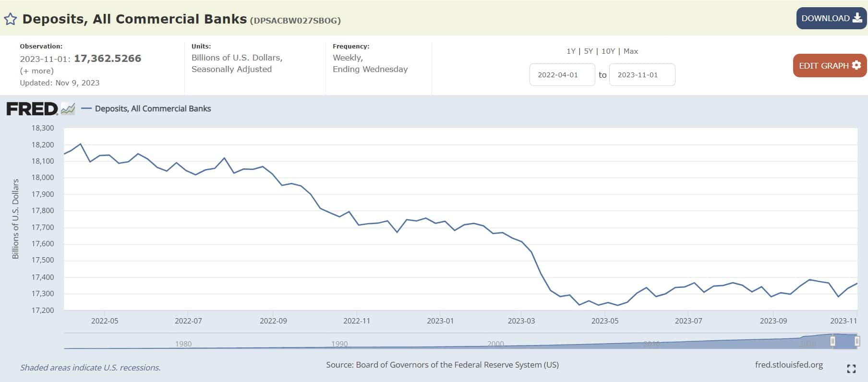This screenshot has height=382, width=868.
Task: Select the Max date range link
Action: click(631, 51)
